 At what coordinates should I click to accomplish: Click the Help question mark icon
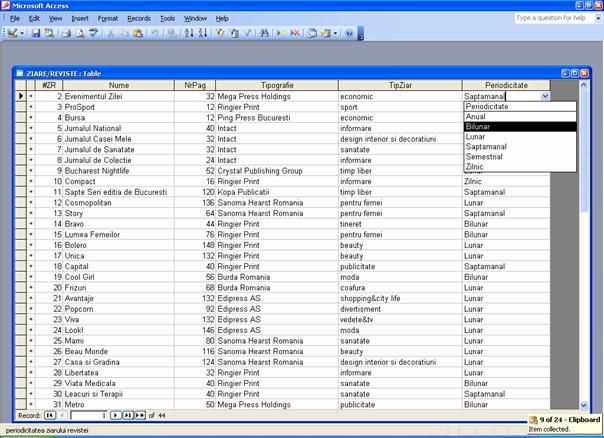point(349,33)
